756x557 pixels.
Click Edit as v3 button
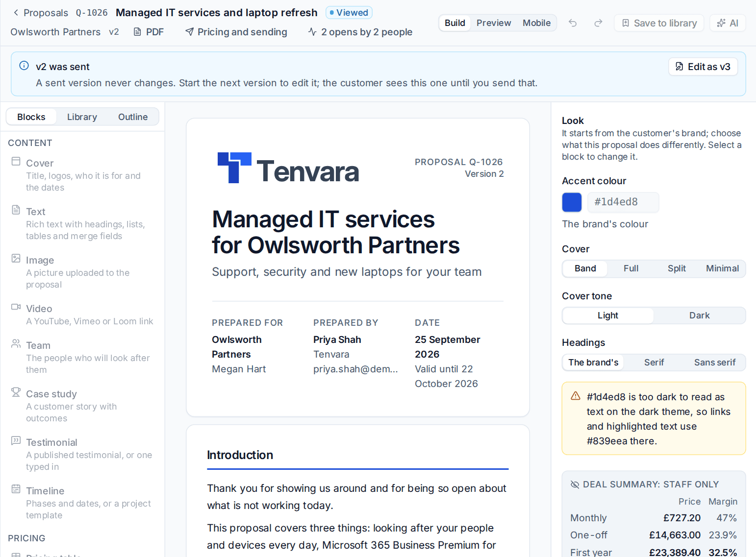[x=703, y=67]
